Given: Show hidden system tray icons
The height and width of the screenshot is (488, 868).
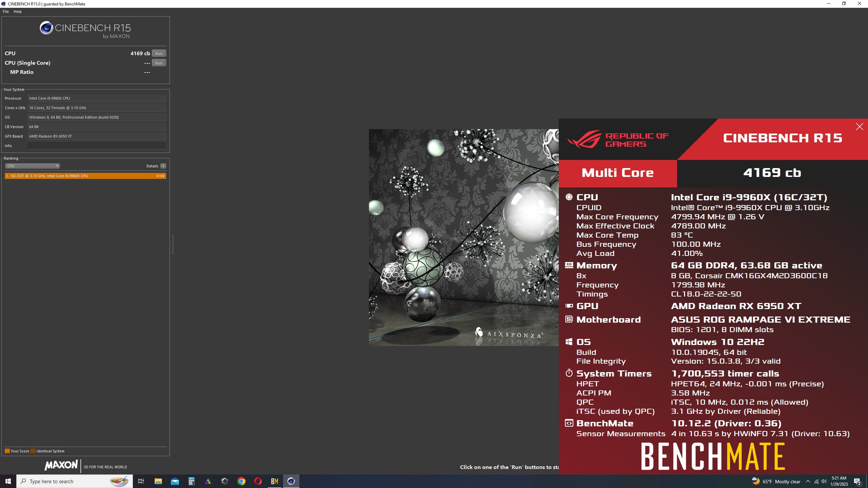Looking at the screenshot, I should point(808,481).
